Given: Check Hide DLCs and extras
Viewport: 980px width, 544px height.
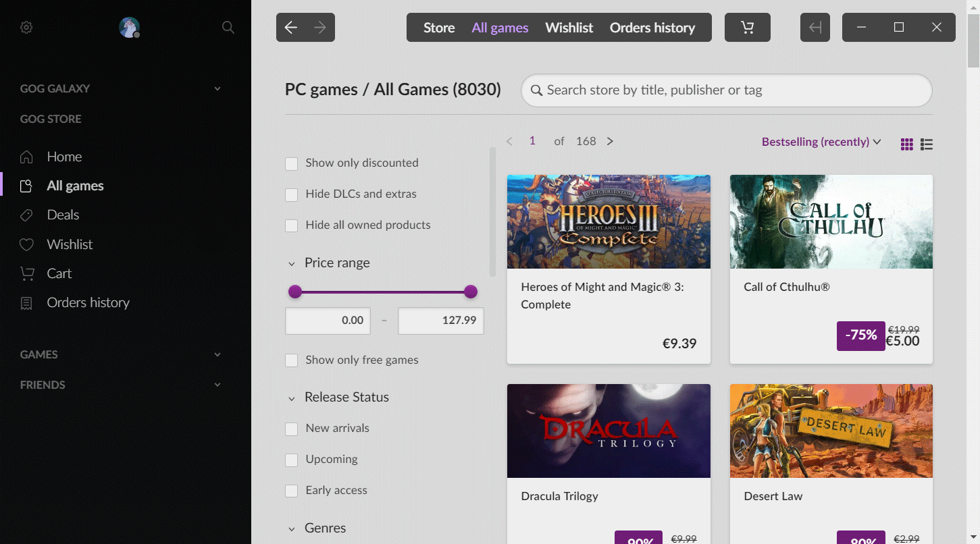Looking at the screenshot, I should (x=291, y=195).
